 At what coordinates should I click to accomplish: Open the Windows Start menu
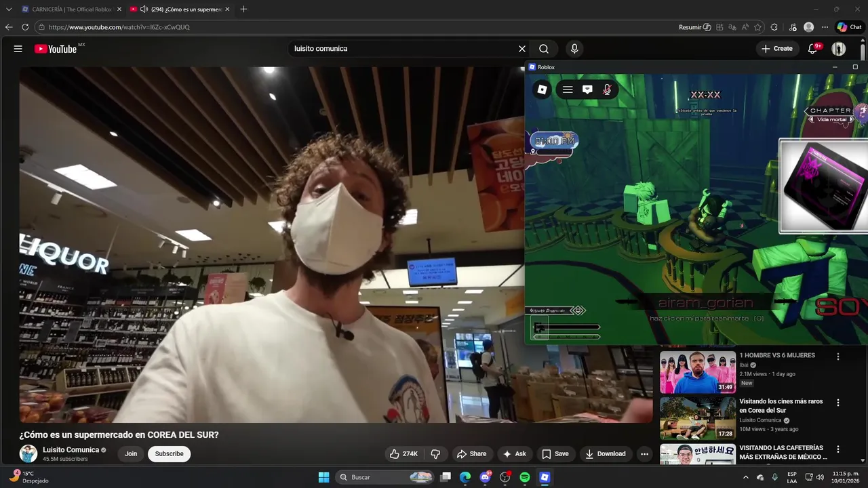[x=324, y=477]
